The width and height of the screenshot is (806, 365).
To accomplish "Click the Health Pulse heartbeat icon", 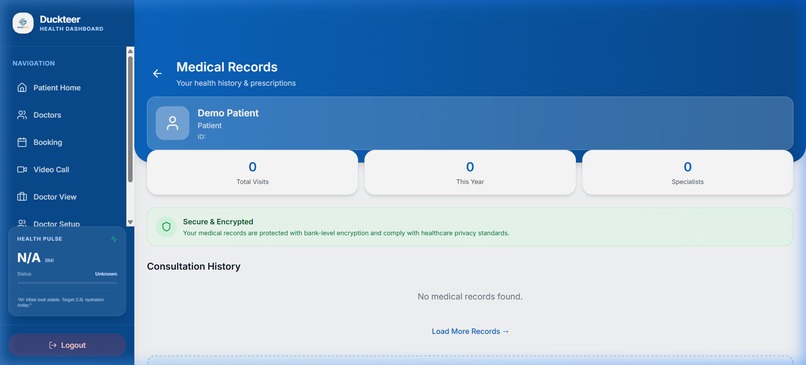I will [x=114, y=239].
